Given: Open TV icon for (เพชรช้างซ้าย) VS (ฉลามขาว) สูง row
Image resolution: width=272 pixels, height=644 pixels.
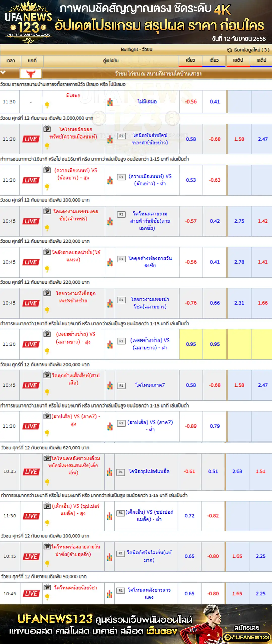Looking at the screenshot, I should (47, 334).
